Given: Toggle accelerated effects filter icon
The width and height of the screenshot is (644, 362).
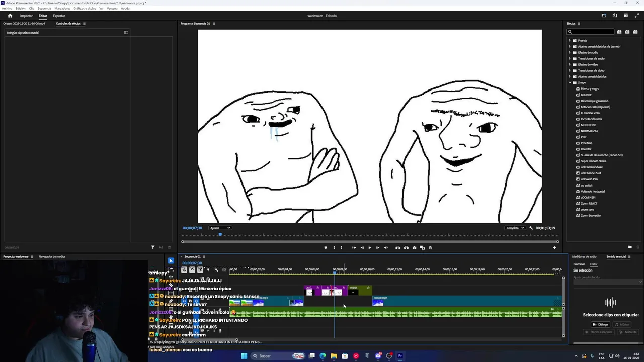Looking at the screenshot, I should point(619,32).
